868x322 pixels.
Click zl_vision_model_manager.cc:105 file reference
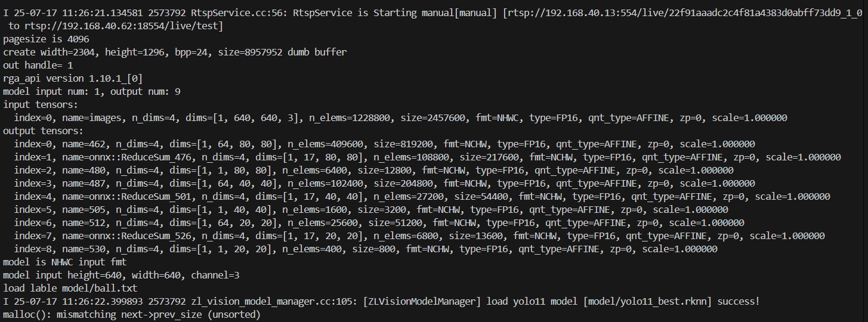click(x=271, y=302)
